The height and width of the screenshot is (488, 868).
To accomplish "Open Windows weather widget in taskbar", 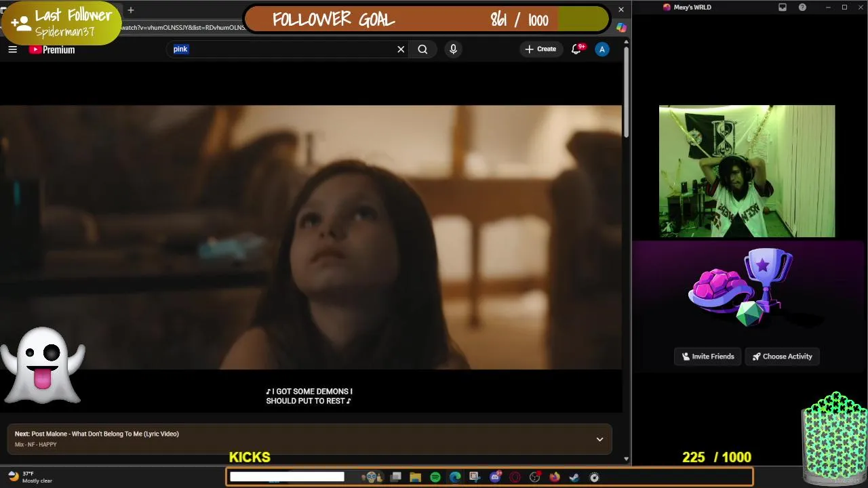I will click(30, 477).
